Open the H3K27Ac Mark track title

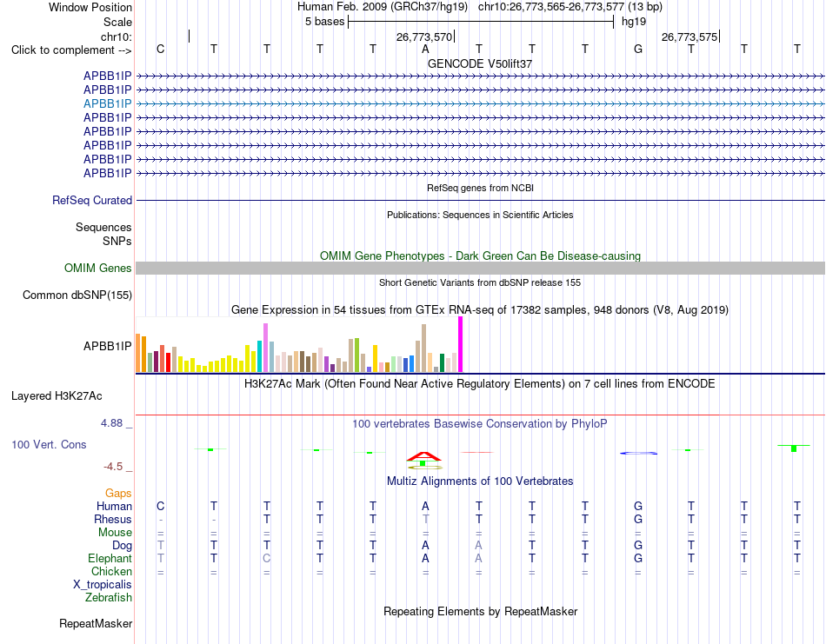pos(480,383)
